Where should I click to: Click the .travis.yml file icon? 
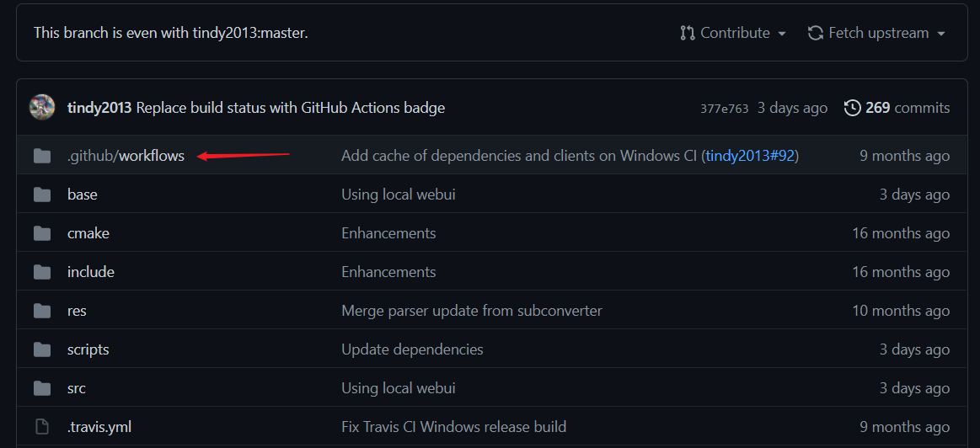42,427
